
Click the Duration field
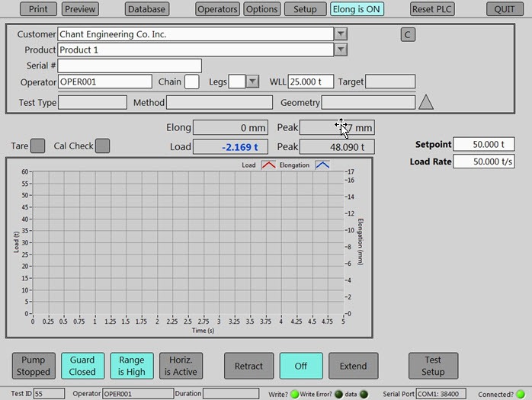[x=231, y=394]
